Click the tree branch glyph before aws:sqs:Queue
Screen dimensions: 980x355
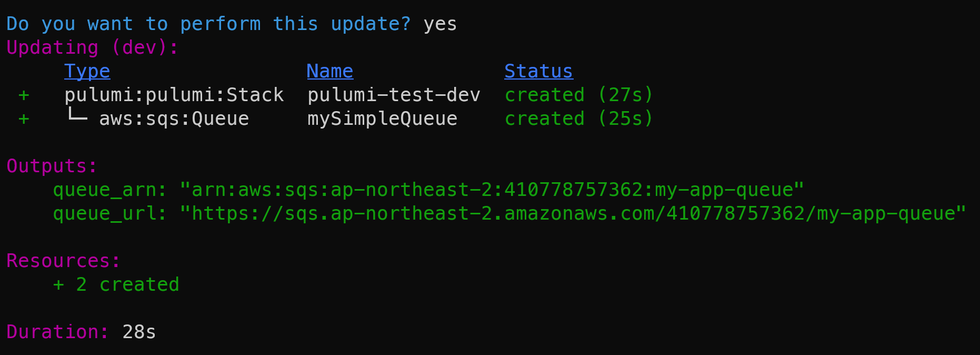77,115
